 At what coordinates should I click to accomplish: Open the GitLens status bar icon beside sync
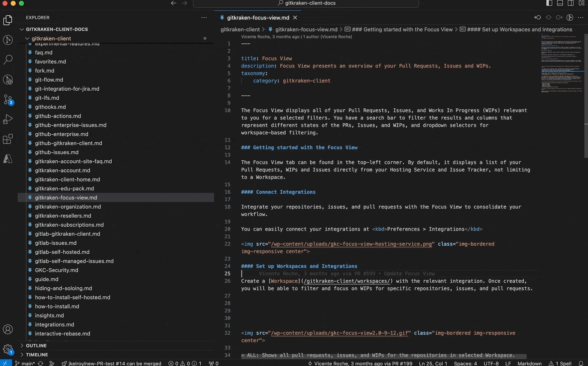[x=52, y=364]
